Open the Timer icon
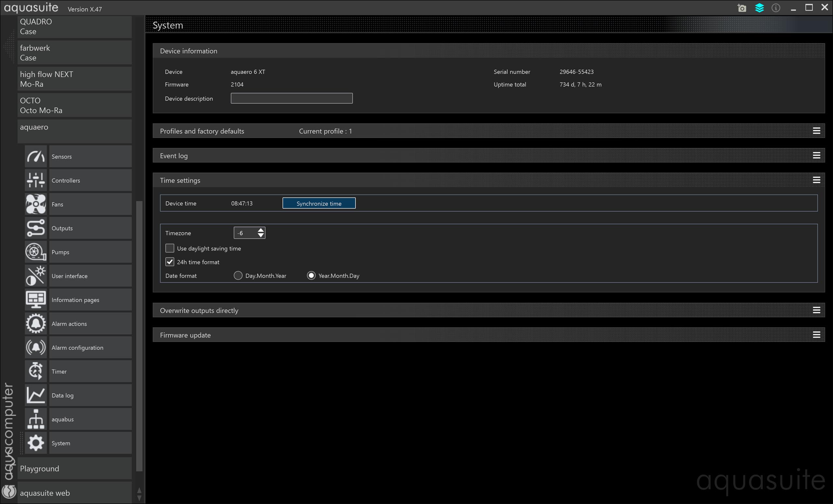Viewport: 833px width, 504px height. (x=35, y=371)
